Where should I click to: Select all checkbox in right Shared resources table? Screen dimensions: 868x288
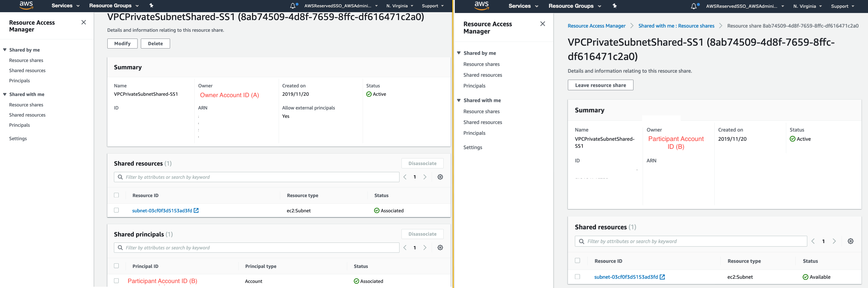point(577,260)
